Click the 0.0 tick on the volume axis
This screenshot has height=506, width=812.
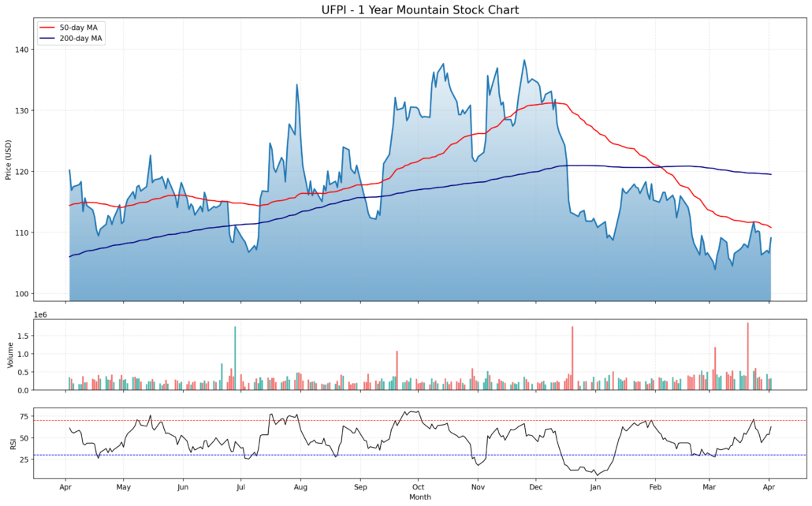pos(24,390)
